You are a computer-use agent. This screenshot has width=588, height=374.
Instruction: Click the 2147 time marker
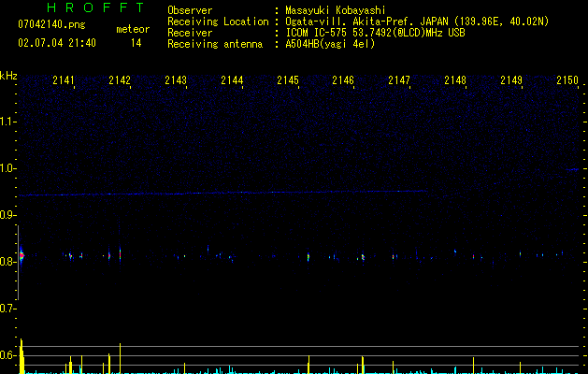click(399, 80)
